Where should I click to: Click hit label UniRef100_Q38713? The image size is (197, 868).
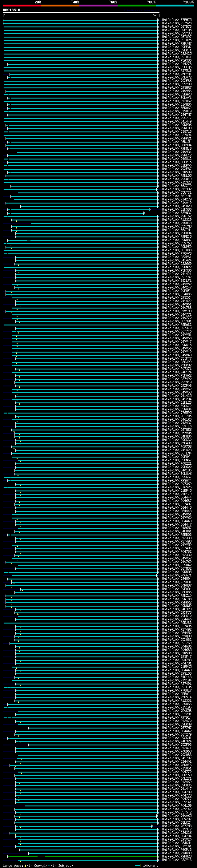(x=176, y=132)
